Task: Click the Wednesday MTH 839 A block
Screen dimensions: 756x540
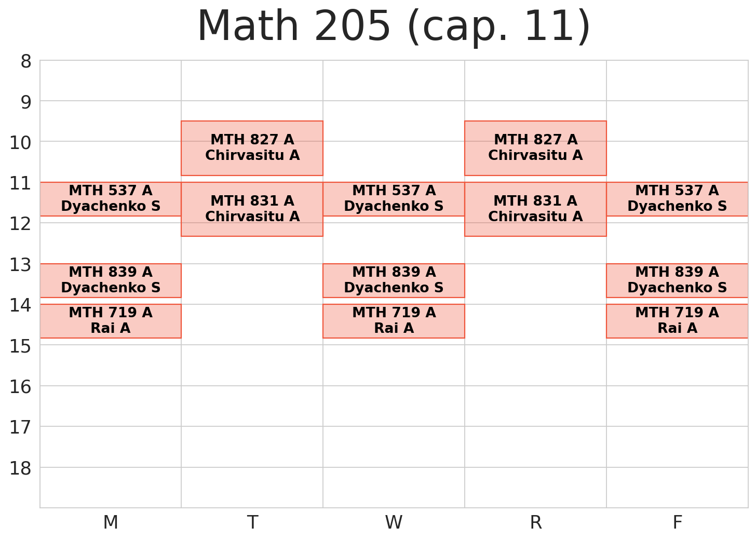Action: tap(394, 280)
